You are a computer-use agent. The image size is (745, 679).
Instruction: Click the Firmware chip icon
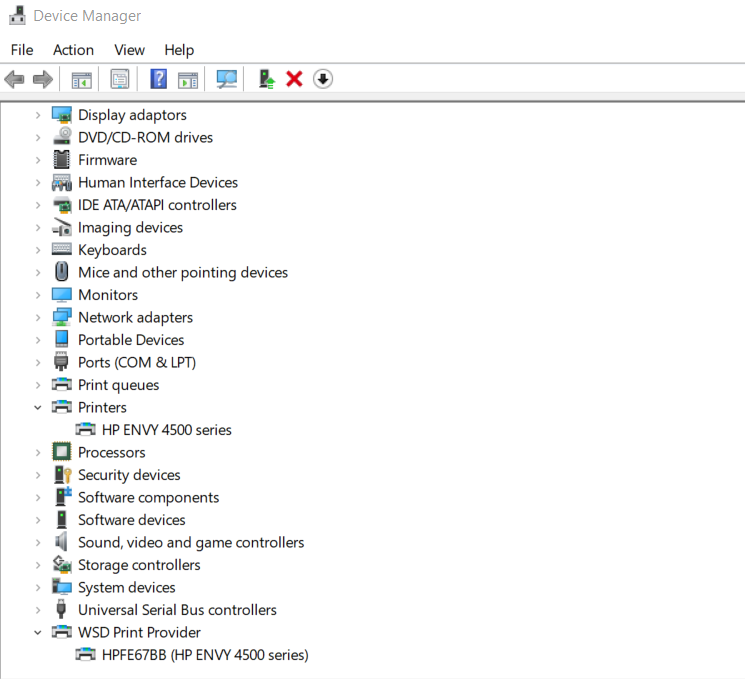pyautogui.click(x=62, y=160)
